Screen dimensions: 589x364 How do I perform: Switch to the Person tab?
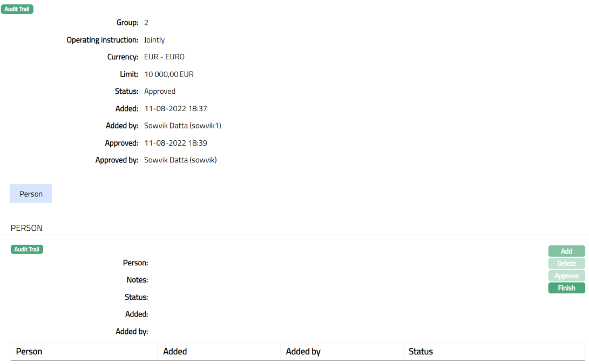[31, 194]
